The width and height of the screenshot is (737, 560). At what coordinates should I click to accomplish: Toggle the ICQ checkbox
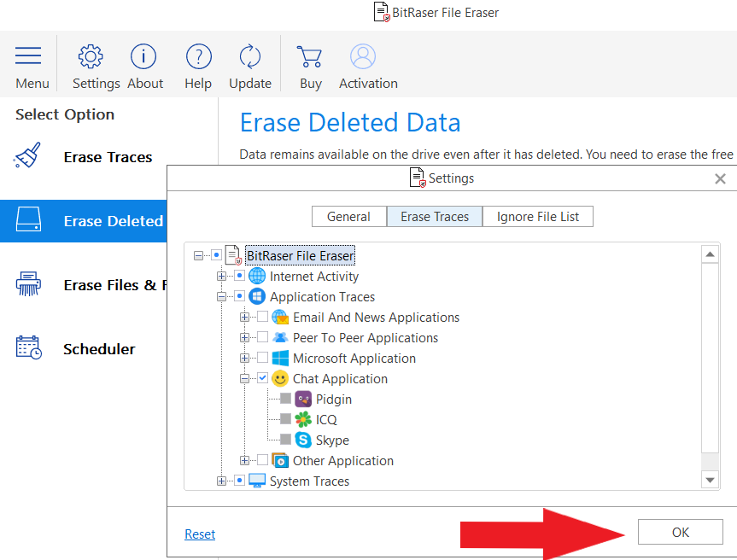click(x=285, y=418)
